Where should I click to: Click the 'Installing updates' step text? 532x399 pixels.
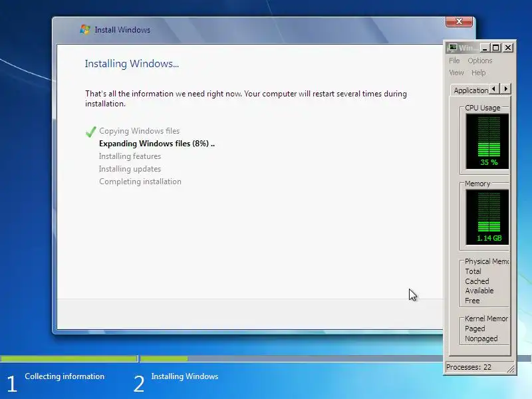(x=130, y=169)
